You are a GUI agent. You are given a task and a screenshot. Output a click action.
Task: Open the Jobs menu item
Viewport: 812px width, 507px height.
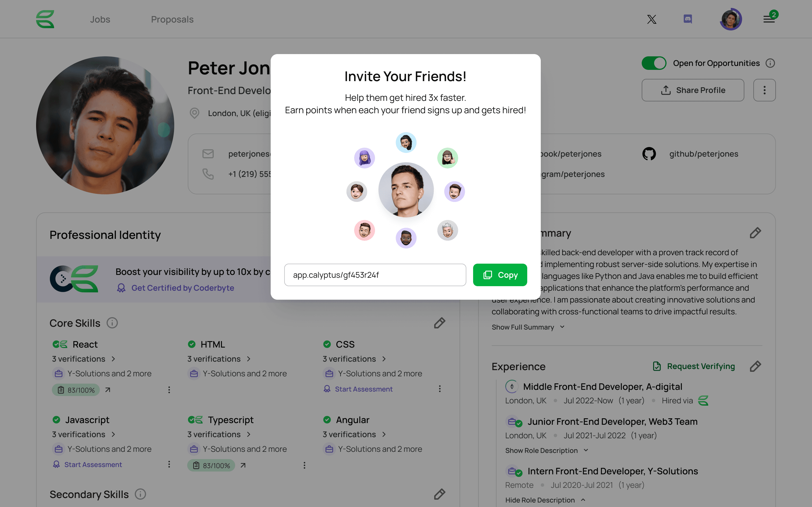[x=100, y=19]
